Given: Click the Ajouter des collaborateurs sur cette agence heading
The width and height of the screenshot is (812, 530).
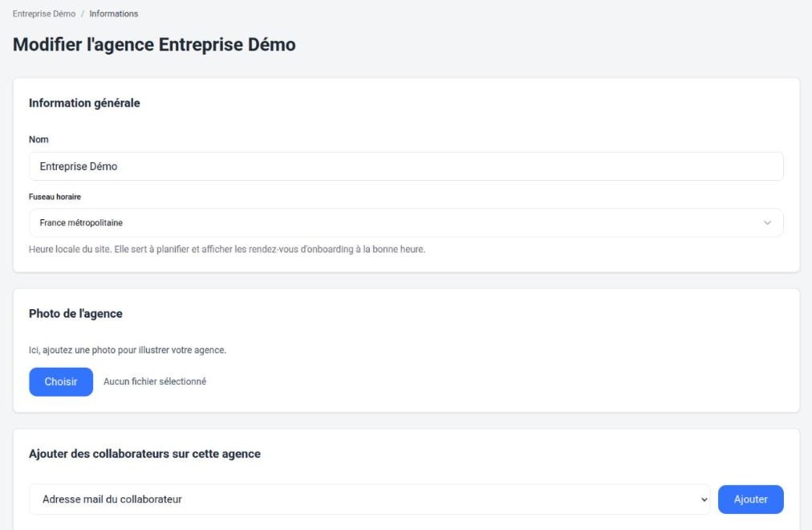Looking at the screenshot, I should [144, 454].
